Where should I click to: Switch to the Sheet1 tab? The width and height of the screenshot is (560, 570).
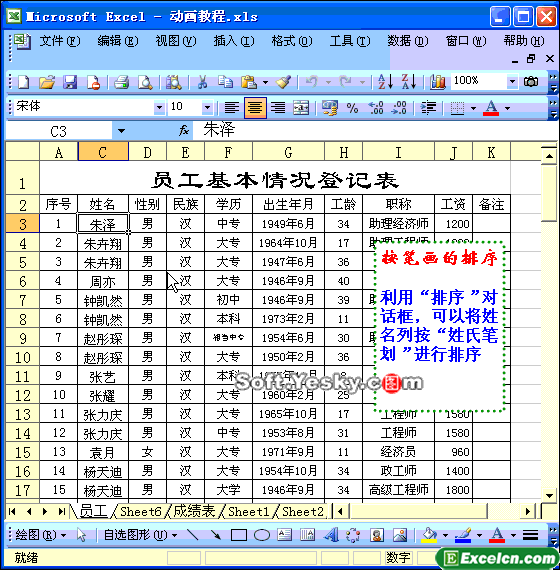pos(248,511)
